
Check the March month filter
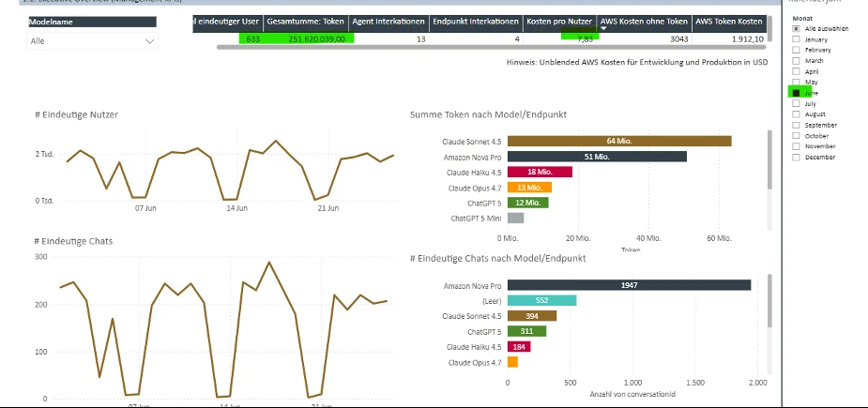click(796, 61)
